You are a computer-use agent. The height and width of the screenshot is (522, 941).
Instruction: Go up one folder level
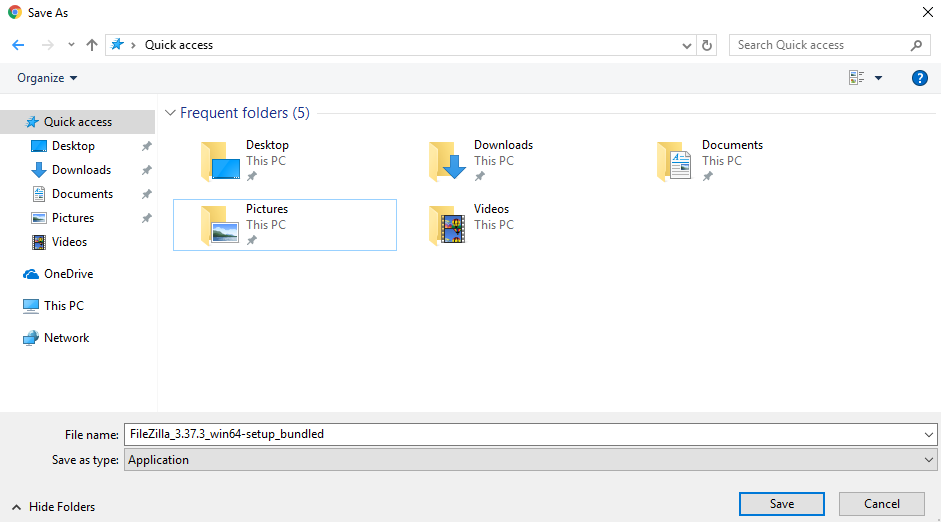[92, 45]
